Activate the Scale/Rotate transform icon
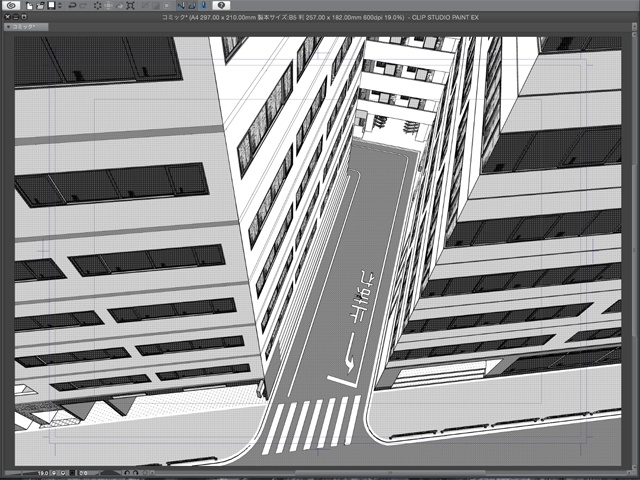 click(130, 5)
